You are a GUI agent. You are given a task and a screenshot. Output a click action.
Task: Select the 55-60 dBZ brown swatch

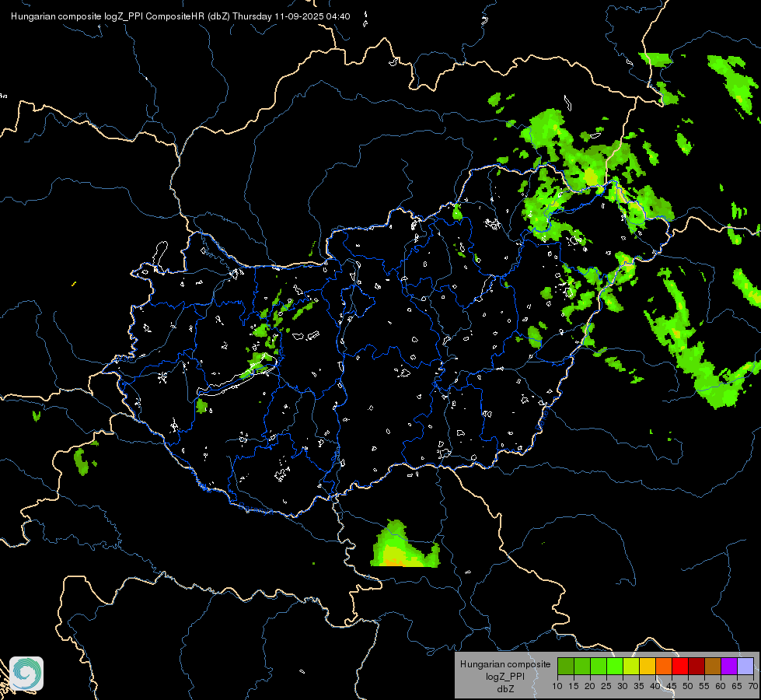pos(713,667)
